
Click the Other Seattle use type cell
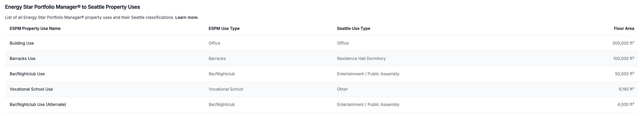pyautogui.click(x=342, y=89)
